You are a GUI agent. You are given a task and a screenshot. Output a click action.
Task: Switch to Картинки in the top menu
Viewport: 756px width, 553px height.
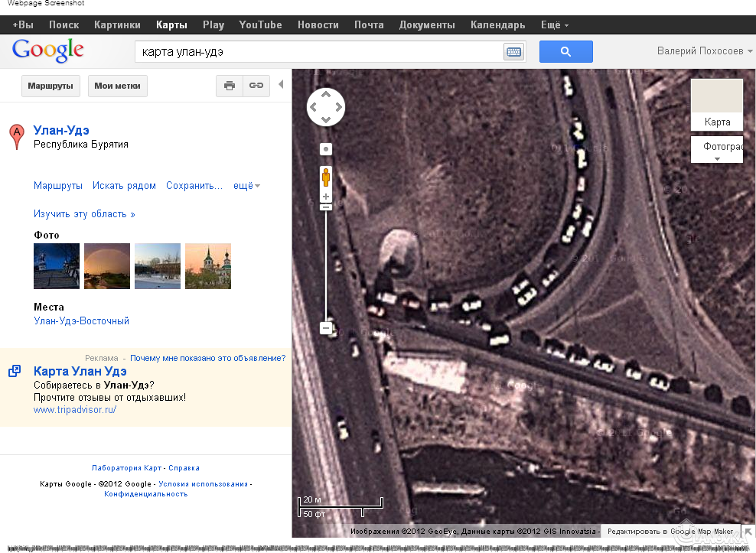tap(116, 24)
